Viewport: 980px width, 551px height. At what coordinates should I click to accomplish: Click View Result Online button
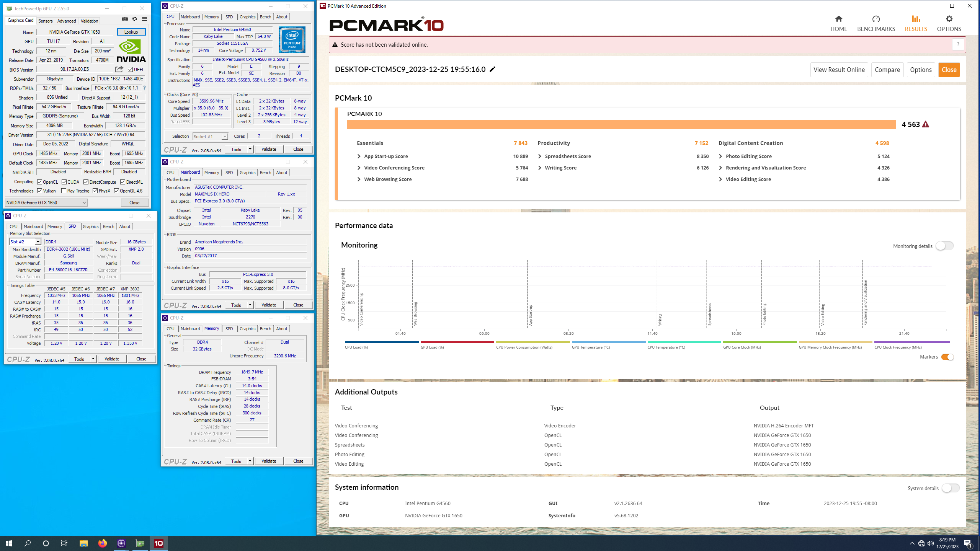(x=839, y=70)
